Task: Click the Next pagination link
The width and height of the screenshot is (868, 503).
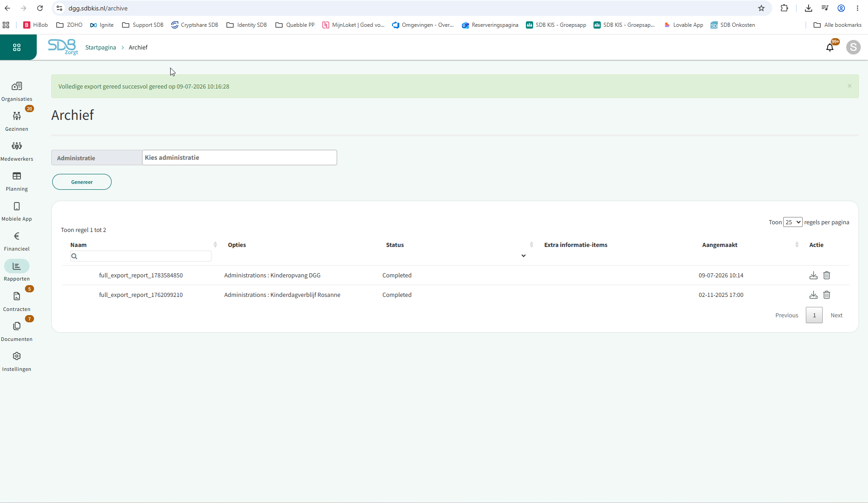Action: coord(836,316)
